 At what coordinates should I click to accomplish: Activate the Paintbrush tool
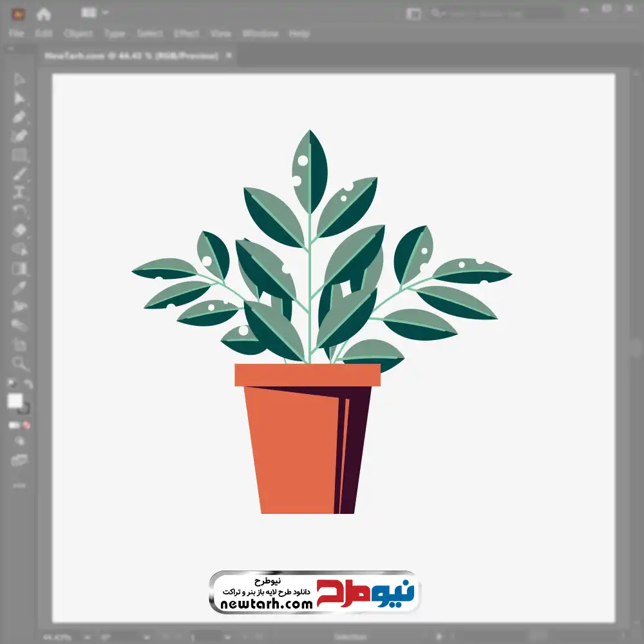[20, 173]
